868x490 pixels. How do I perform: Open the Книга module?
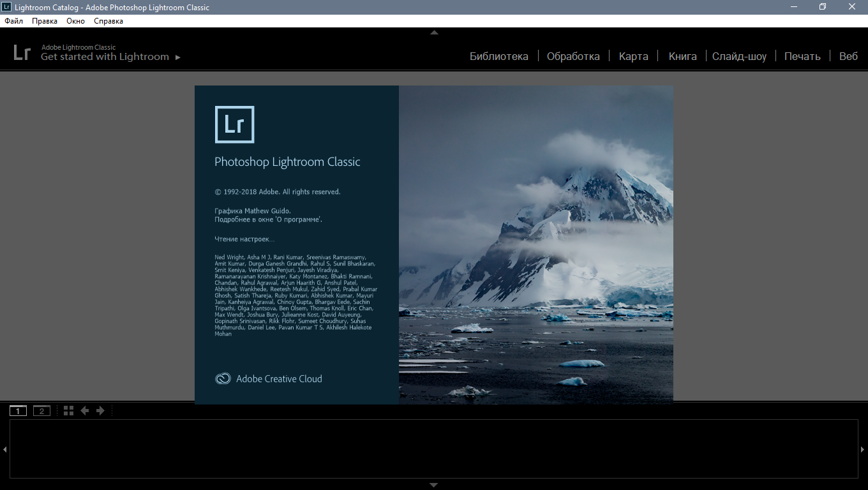[x=682, y=56]
